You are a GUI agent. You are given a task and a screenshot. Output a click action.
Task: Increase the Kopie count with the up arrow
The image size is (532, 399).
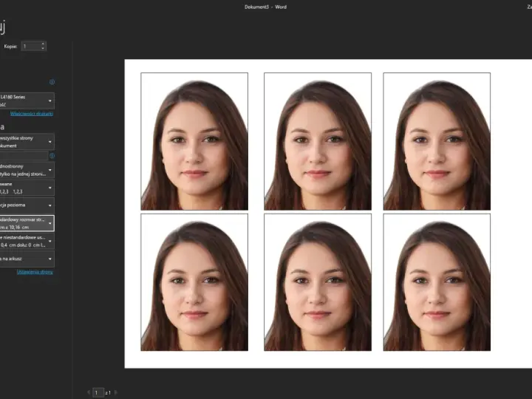(43, 44)
